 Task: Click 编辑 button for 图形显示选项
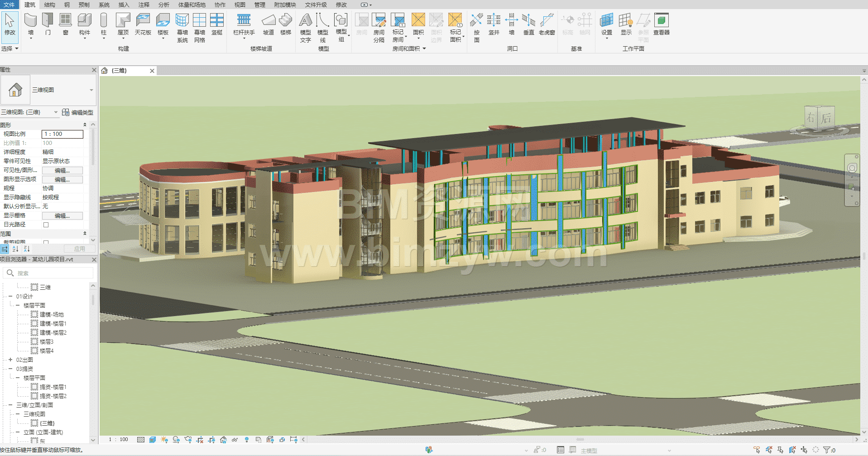tap(62, 179)
